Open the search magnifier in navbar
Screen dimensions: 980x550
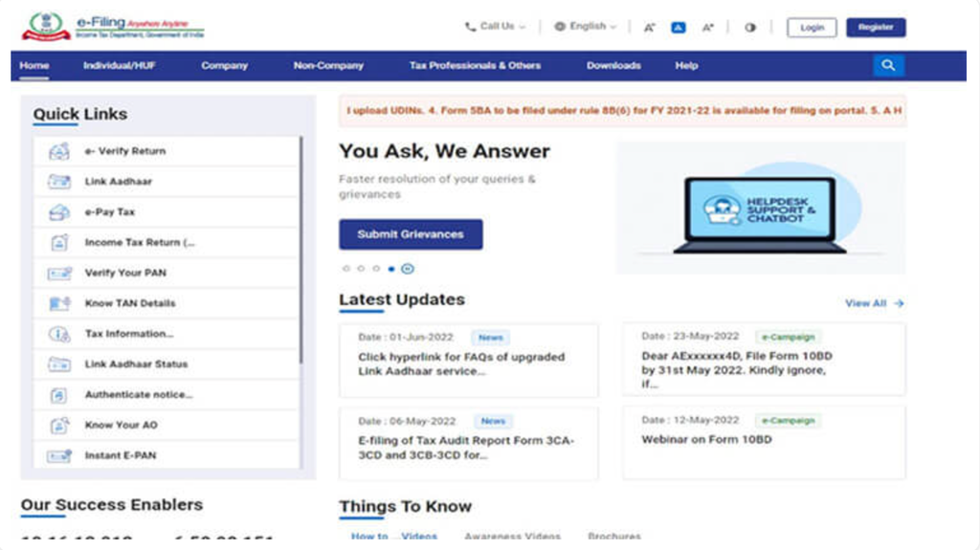pos(888,65)
